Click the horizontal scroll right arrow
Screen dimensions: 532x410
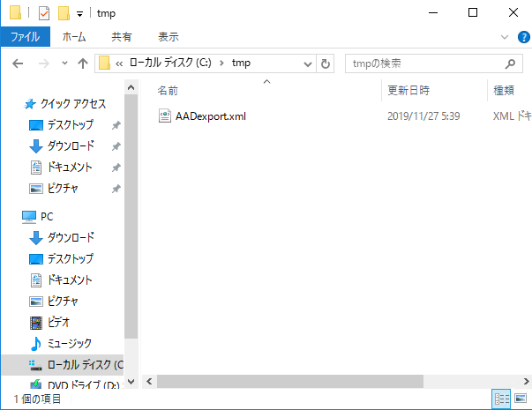tap(526, 382)
